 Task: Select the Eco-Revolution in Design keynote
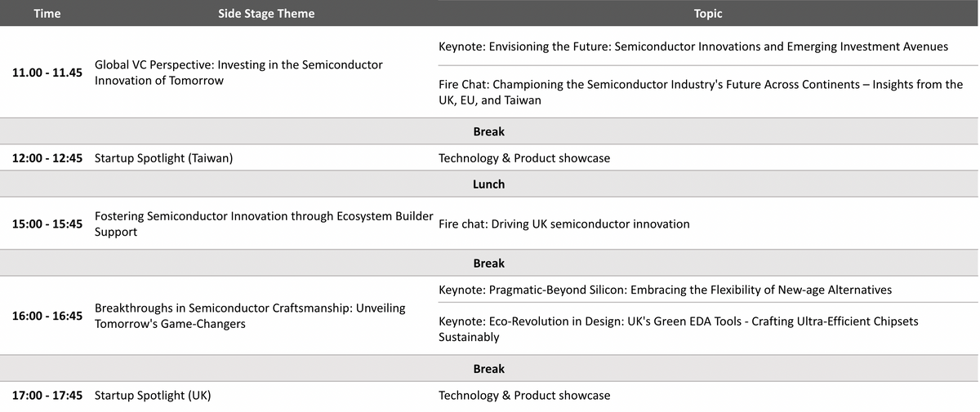pos(678,329)
